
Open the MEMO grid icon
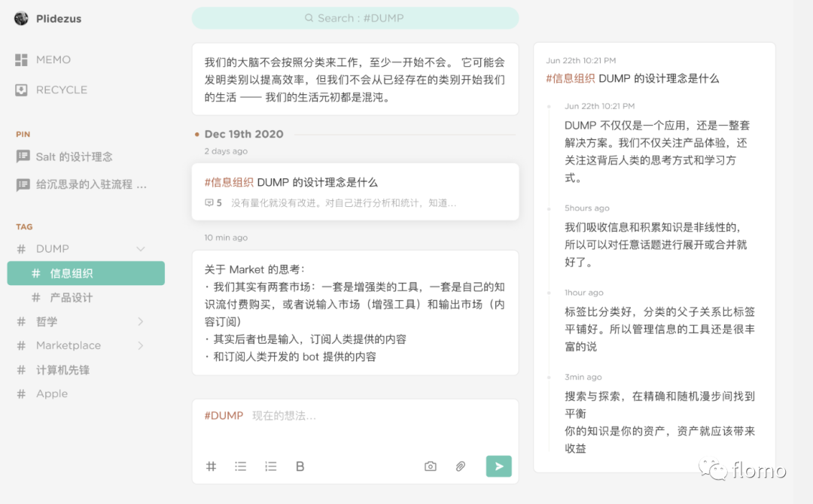click(21, 60)
